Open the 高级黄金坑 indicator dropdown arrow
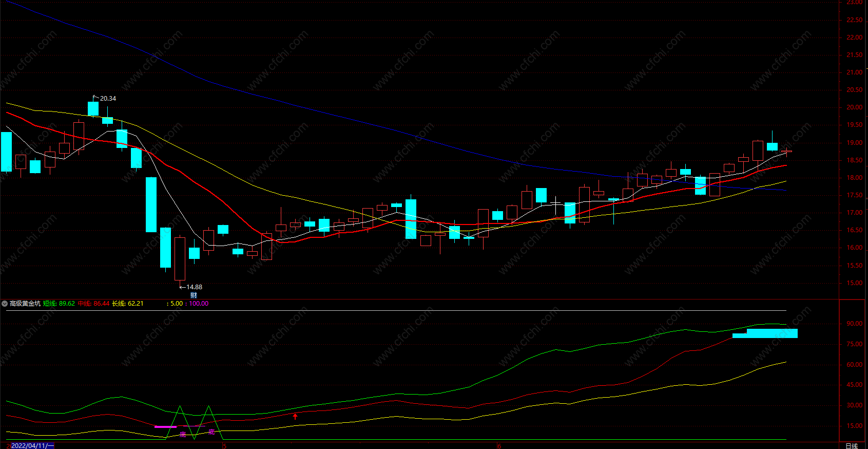The width and height of the screenshot is (868, 449). click(x=5, y=304)
